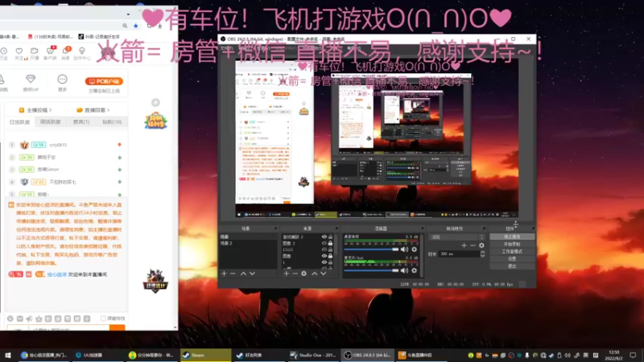Click the desktop audio volume slider
Screen dimensions: 644x362
click(x=371, y=249)
